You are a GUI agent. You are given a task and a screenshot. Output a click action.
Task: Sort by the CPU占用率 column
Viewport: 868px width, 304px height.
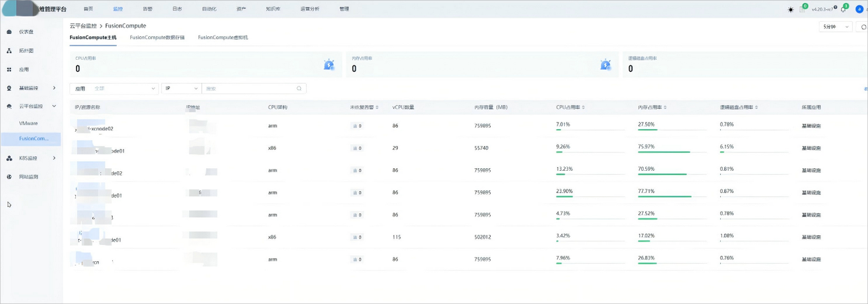(570, 107)
